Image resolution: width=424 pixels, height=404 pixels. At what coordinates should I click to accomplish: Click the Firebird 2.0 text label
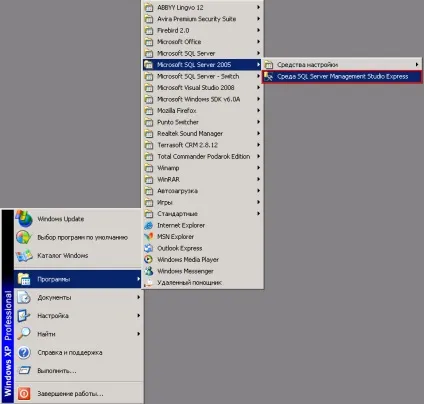(x=173, y=30)
